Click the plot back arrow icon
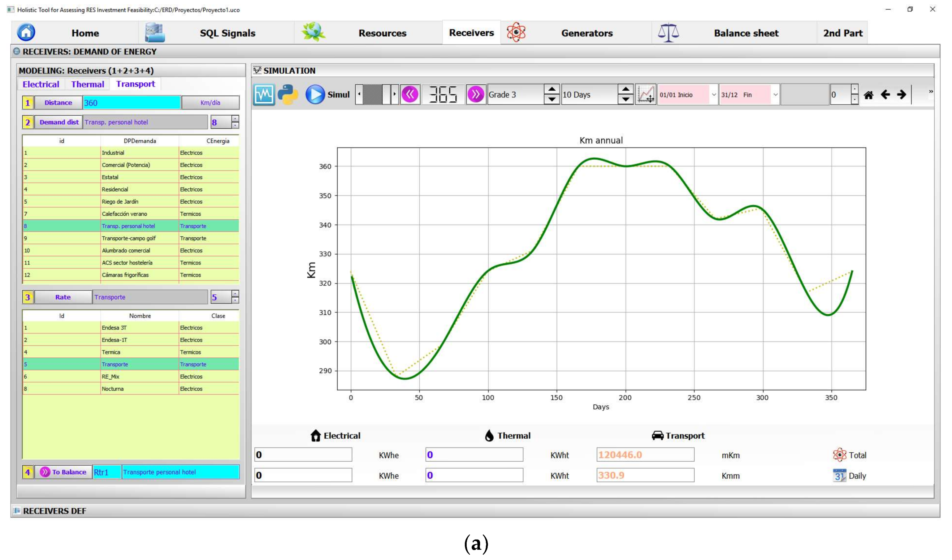This screenshot has width=952, height=560. click(x=885, y=94)
